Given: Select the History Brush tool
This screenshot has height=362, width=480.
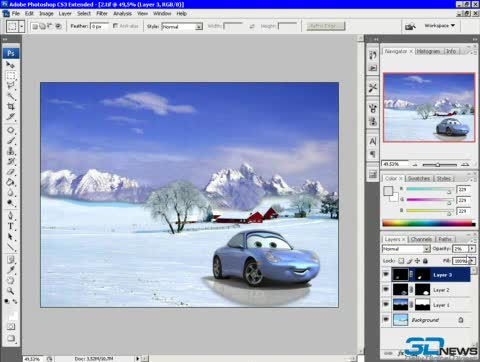Looking at the screenshot, I should (11, 161).
